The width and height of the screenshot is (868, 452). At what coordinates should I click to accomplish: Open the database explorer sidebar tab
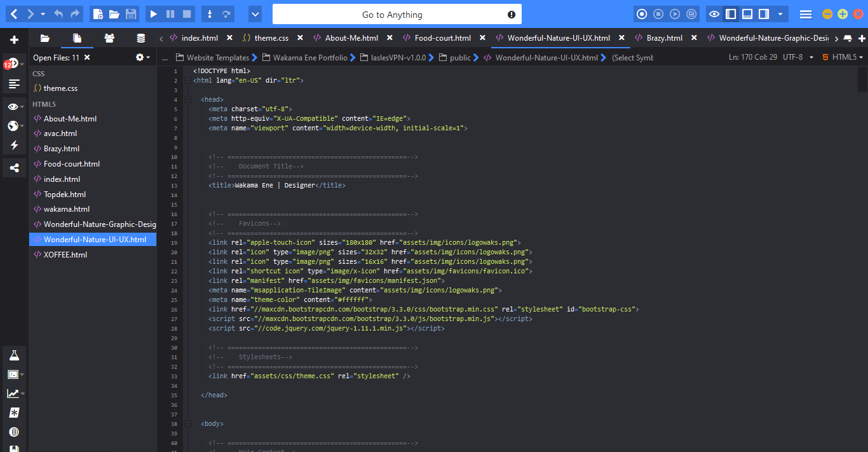point(140,38)
